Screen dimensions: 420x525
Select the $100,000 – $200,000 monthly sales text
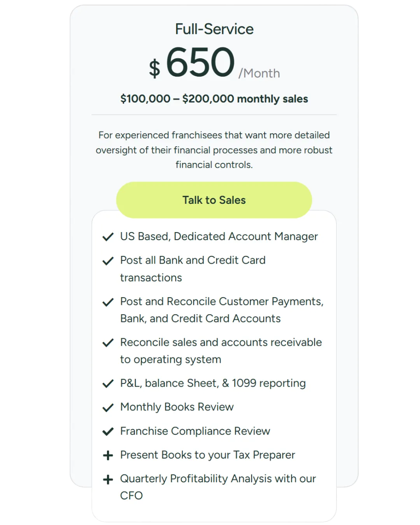coord(214,99)
